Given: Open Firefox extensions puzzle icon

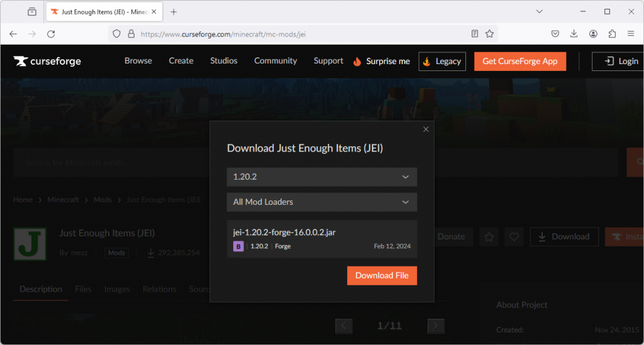Looking at the screenshot, I should [x=612, y=34].
